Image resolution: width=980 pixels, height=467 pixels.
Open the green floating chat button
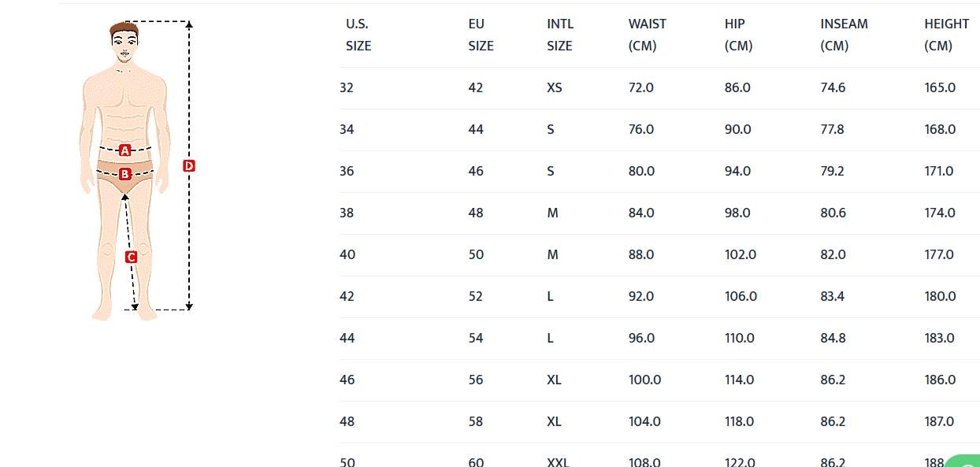tap(965, 461)
